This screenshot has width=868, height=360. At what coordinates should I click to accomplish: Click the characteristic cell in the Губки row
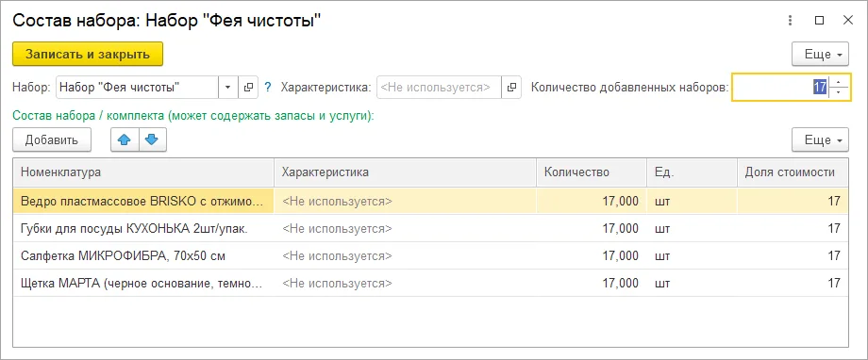405,228
